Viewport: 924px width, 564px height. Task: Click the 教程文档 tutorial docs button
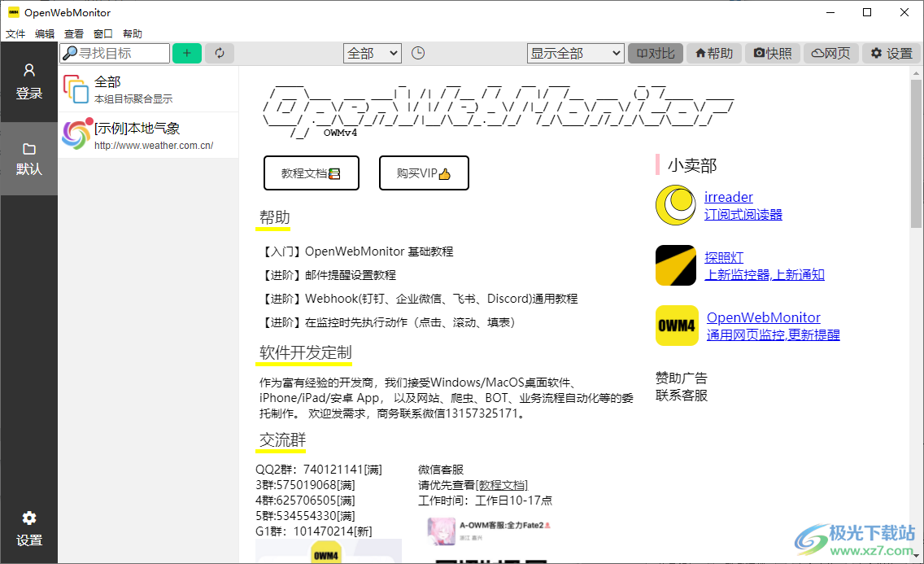[x=312, y=173]
